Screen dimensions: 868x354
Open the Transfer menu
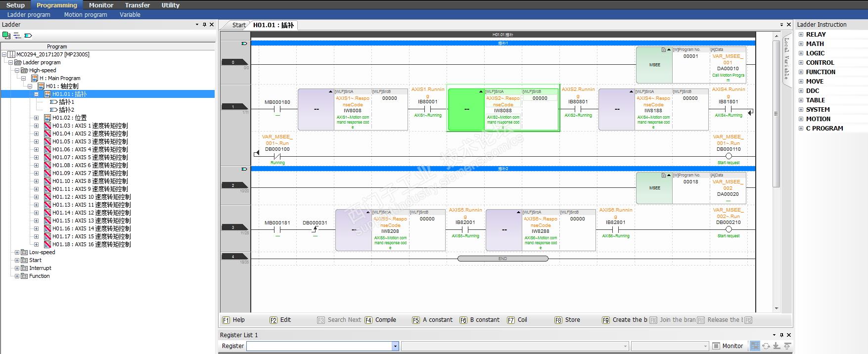pos(137,5)
